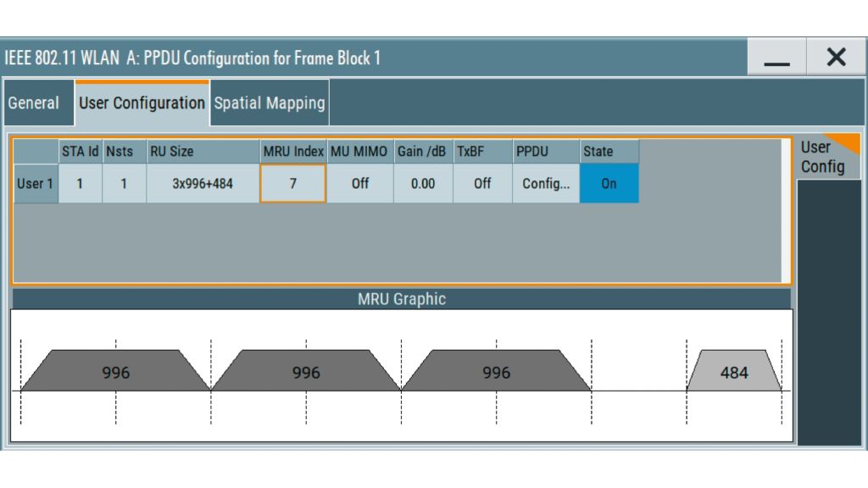Toggle TxBF setting for User 1
Screen dimensions: 868x488
tap(481, 183)
